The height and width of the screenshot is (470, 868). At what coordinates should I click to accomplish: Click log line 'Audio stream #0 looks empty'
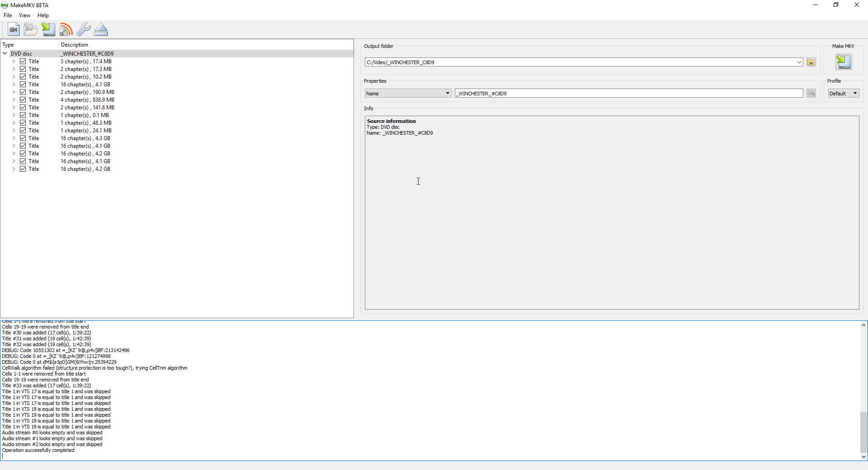pos(52,433)
